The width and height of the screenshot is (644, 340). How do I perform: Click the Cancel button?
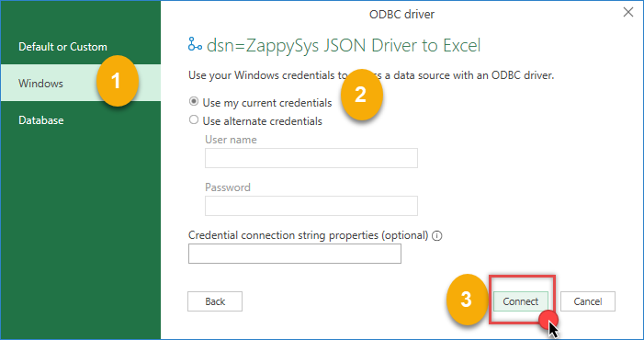coord(588,301)
